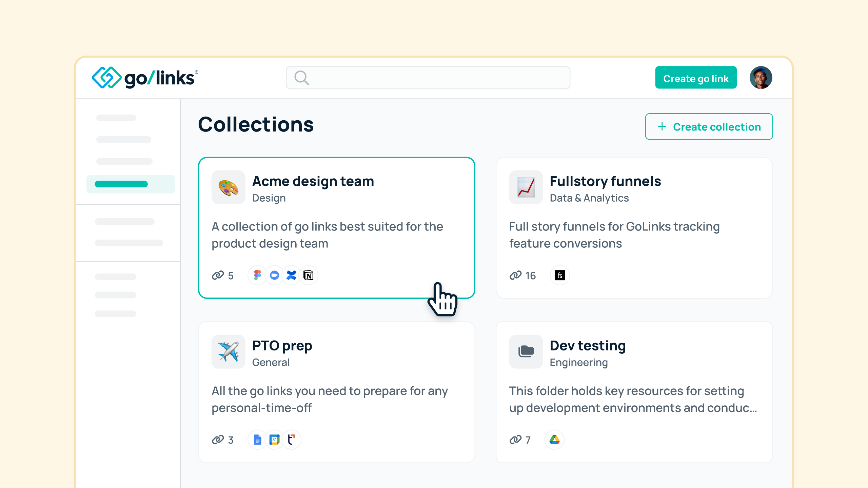Viewport: 868px width, 488px height.
Task: Select the highlighted sidebar navigation item
Action: point(131,184)
